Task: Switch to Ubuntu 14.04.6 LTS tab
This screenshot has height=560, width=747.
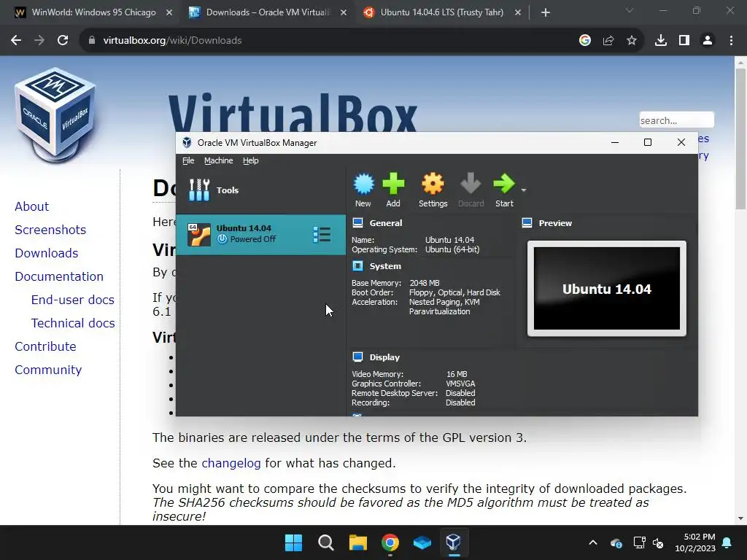Action: point(441,12)
